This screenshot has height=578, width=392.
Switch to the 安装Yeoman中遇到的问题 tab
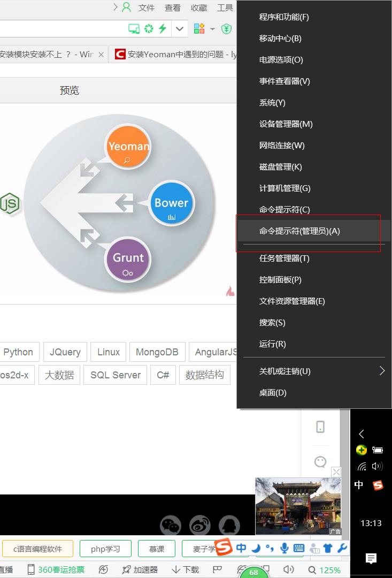(x=173, y=55)
